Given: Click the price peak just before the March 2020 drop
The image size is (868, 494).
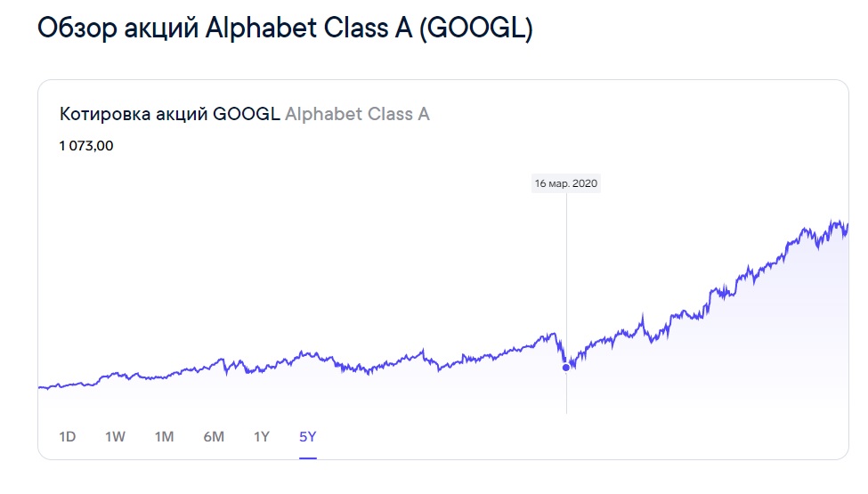Looking at the screenshot, I should [553, 334].
